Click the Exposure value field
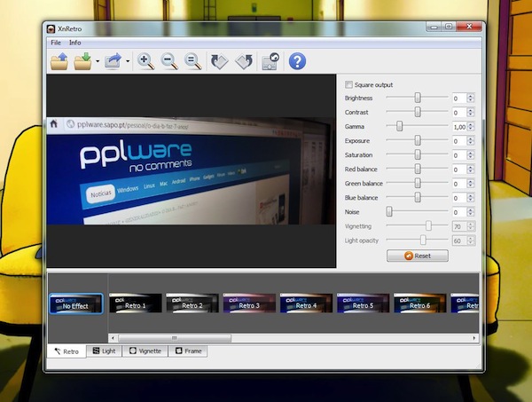Viewport: 532px width, 402px height. pyautogui.click(x=459, y=141)
